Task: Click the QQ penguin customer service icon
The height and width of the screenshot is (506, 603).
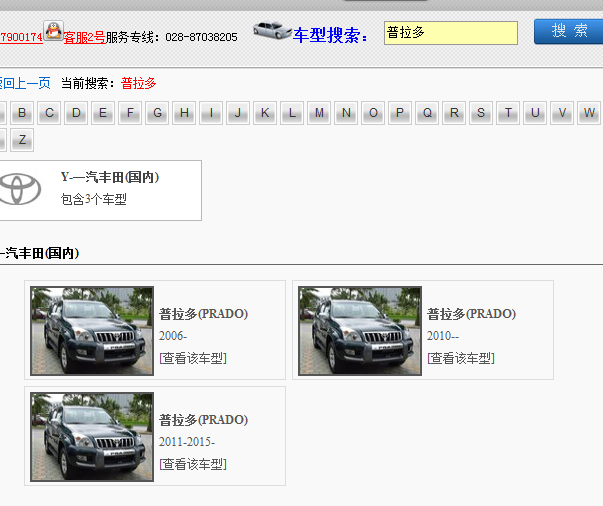Action: point(53,31)
